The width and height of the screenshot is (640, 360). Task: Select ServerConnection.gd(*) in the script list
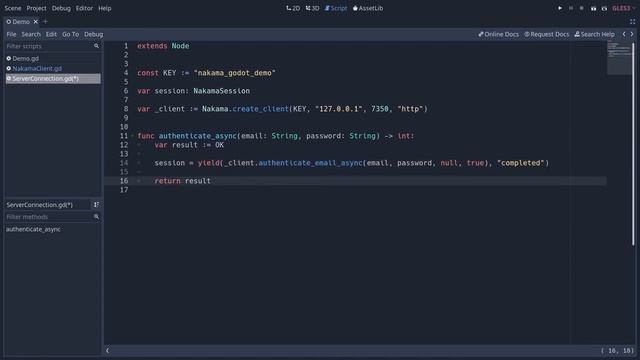point(53,78)
